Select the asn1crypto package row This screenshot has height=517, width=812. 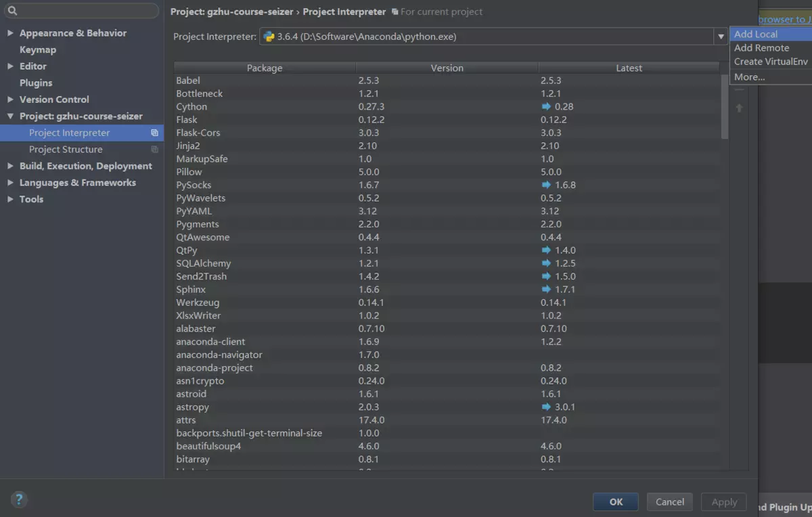click(447, 381)
